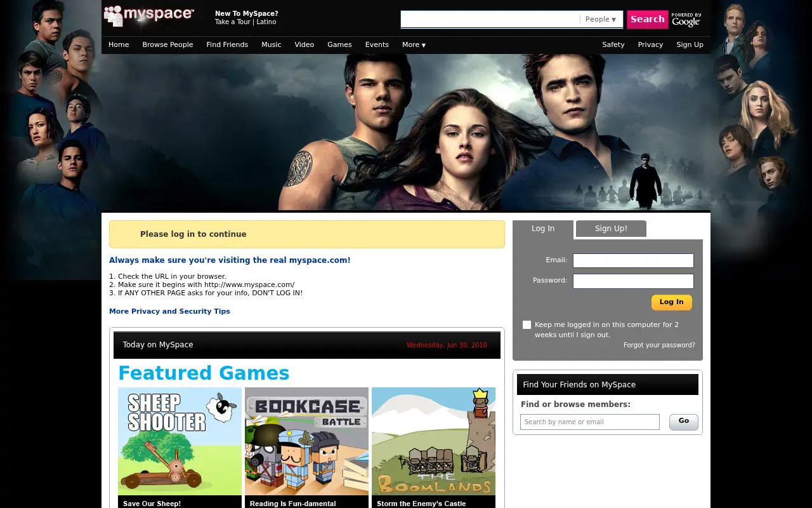Viewport: 812px width, 508px height.
Task: Focus the top search input field
Action: (490, 20)
